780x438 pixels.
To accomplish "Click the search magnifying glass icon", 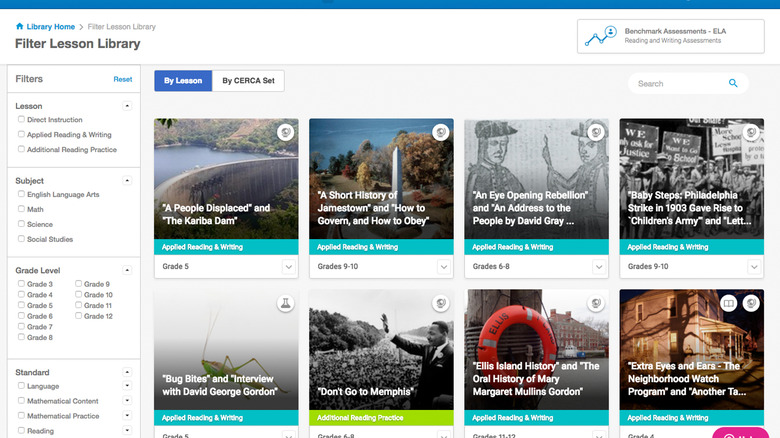I will click(x=733, y=84).
